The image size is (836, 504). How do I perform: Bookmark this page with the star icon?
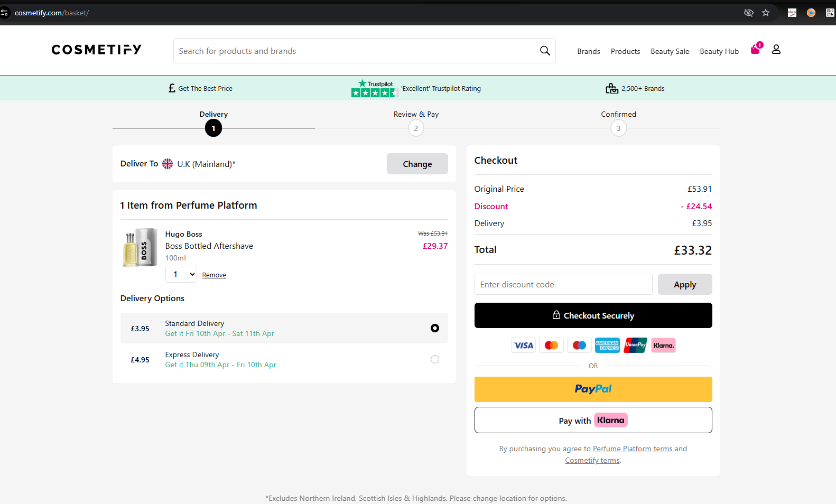[766, 13]
